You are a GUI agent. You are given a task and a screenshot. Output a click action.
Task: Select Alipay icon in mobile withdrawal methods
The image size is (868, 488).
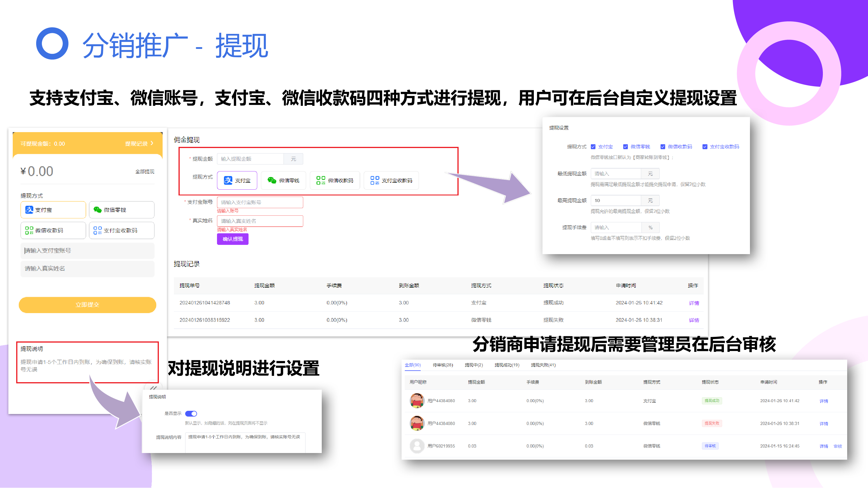[29, 210]
